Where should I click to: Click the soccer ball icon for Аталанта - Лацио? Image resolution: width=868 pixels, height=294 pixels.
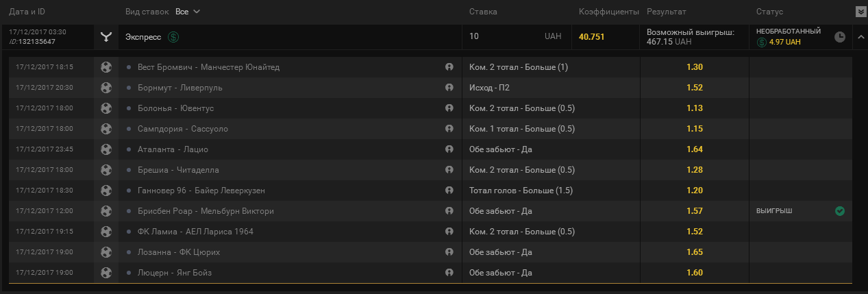pos(106,149)
